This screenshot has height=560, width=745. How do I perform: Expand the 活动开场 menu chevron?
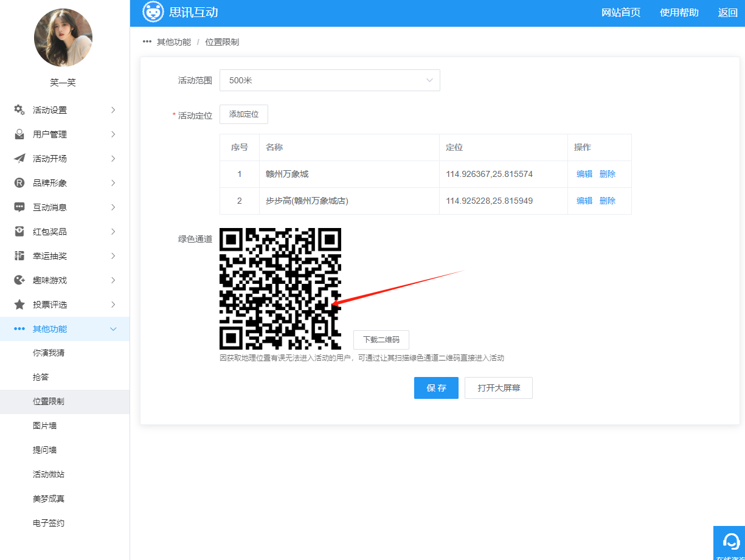(113, 159)
